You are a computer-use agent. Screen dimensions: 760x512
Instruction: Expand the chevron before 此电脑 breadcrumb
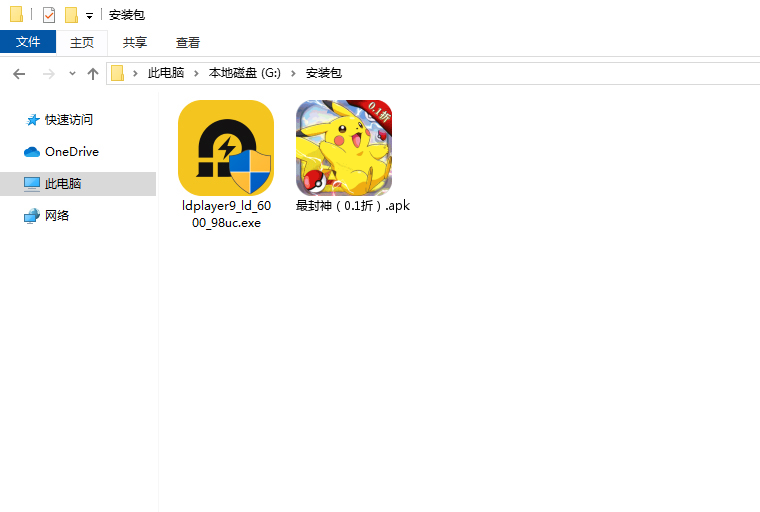pyautogui.click(x=135, y=73)
